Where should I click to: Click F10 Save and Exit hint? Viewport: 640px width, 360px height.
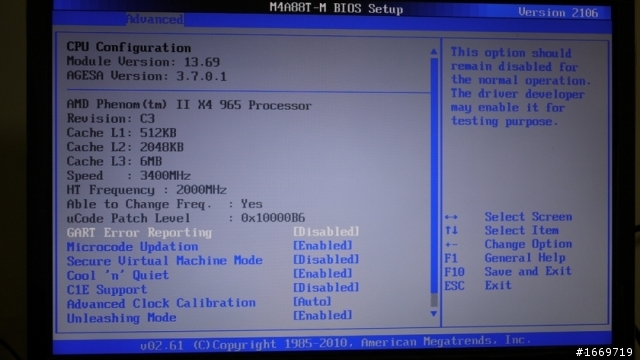click(x=508, y=271)
